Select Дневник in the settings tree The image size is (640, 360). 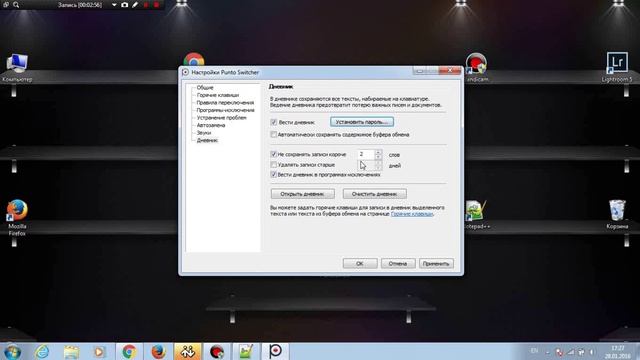pos(207,140)
